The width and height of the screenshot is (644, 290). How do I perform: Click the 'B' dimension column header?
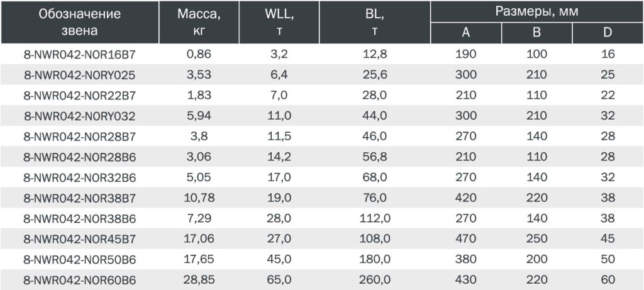(536, 33)
